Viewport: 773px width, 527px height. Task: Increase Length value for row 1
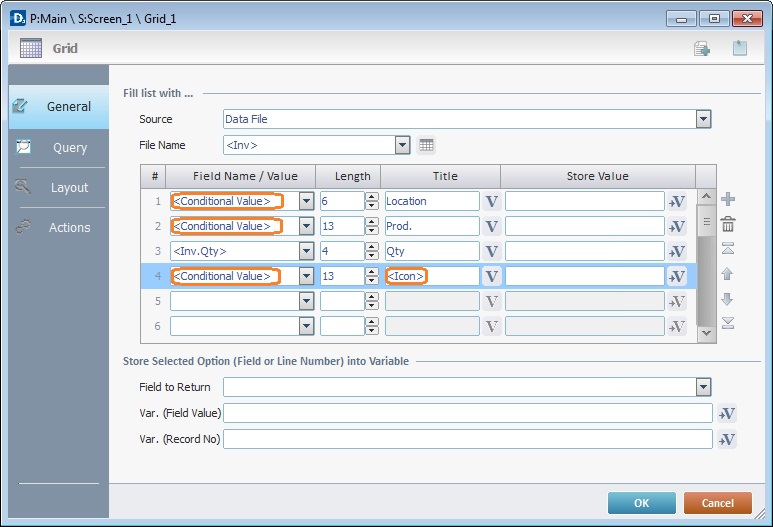pos(372,197)
